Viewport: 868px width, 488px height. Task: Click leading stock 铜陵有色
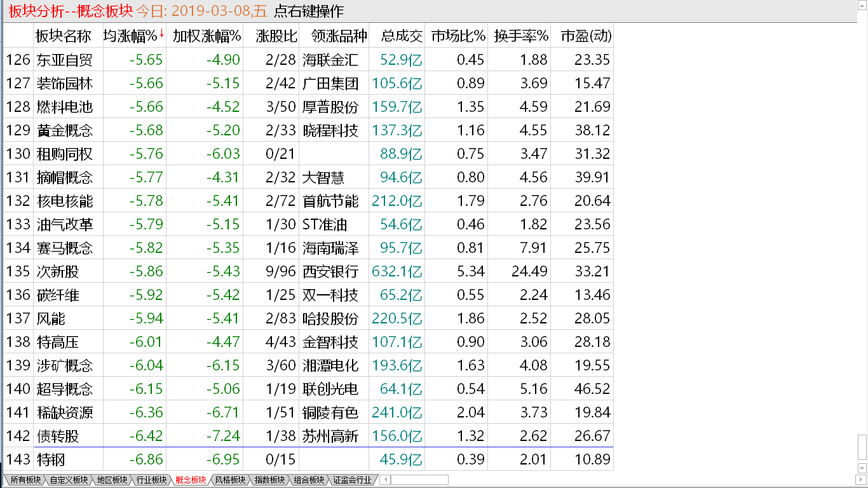click(330, 412)
